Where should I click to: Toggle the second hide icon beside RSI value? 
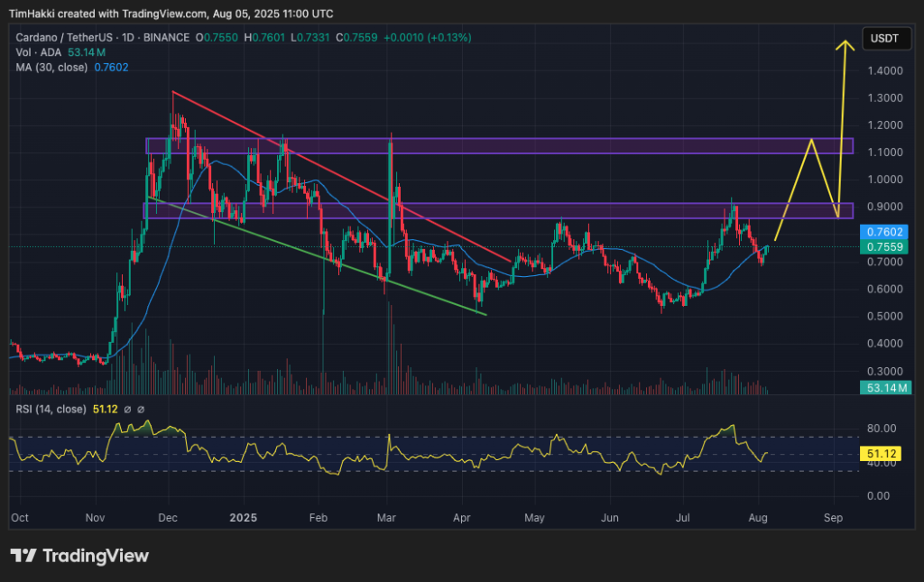point(140,408)
